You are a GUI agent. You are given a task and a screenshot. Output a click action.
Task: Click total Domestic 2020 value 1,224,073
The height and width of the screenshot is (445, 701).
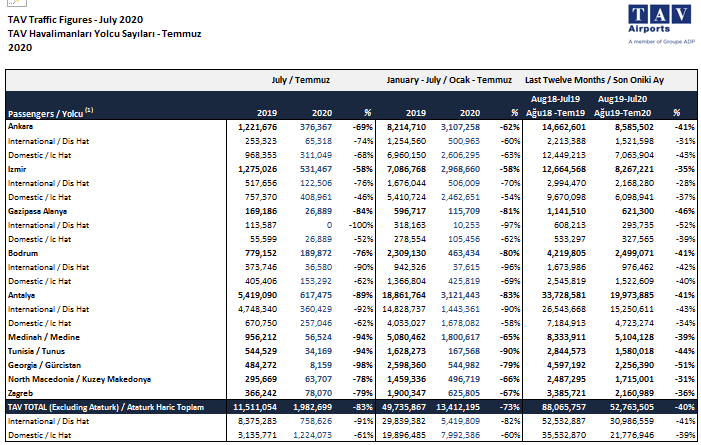pyautogui.click(x=312, y=435)
